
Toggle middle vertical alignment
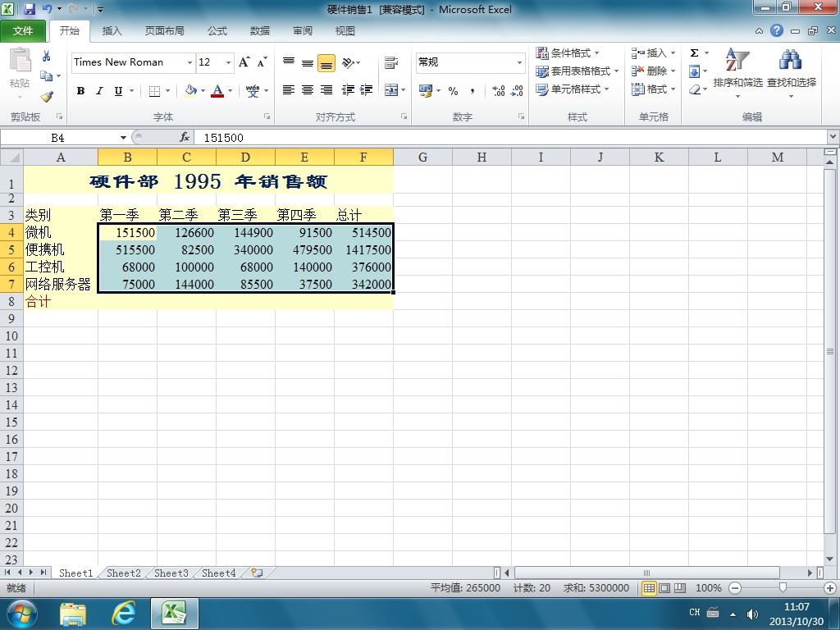pyautogui.click(x=308, y=62)
